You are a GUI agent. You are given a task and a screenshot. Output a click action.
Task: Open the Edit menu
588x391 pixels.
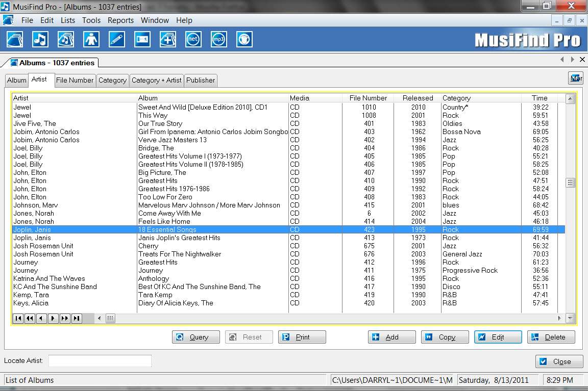click(x=47, y=20)
